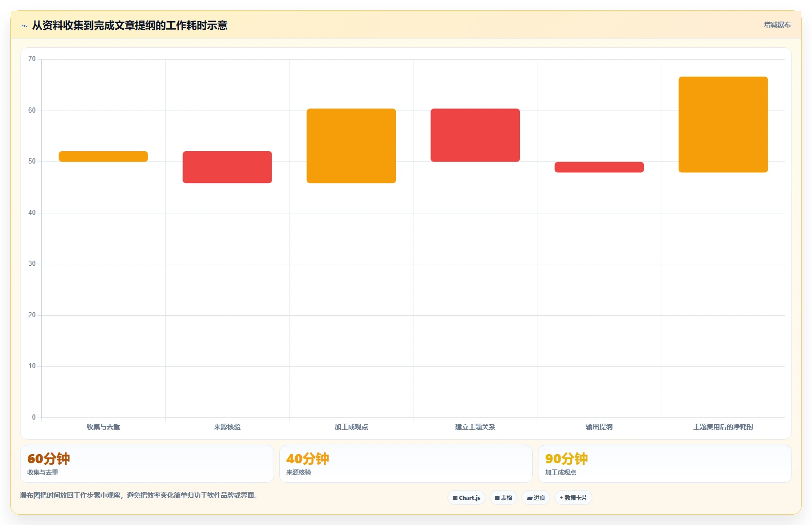
Task: Click the chart title 从资料收集到完成文章提纲的工作耗时示意
Action: click(x=130, y=25)
